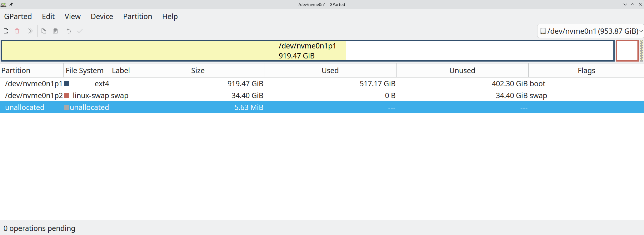Image resolution: width=644 pixels, height=235 pixels.
Task: Click the Apply all operations checkmark icon
Action: coord(80,31)
